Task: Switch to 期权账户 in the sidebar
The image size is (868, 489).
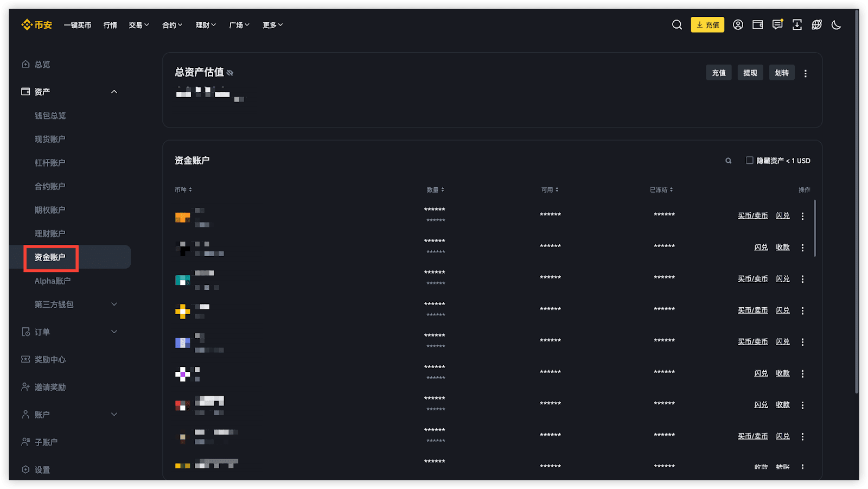Action: point(50,210)
